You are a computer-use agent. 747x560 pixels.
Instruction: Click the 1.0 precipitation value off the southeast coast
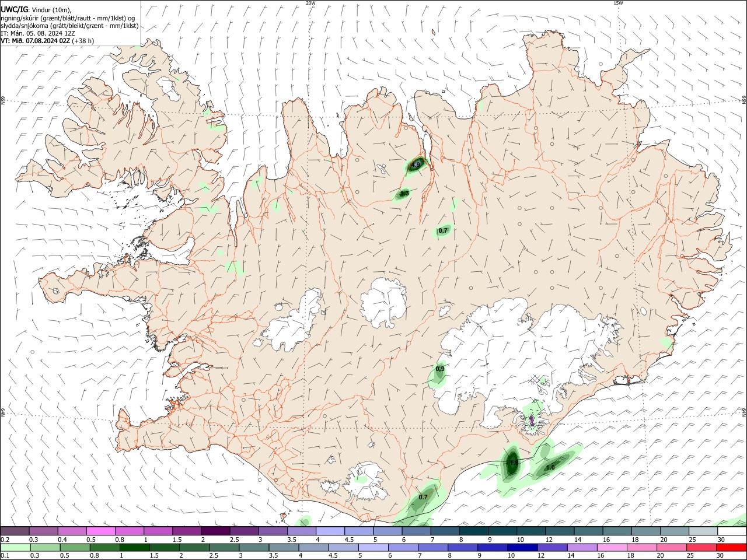550,468
